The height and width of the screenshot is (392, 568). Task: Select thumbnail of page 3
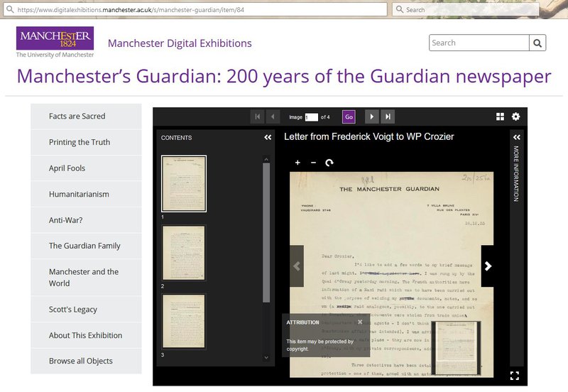[184, 322]
